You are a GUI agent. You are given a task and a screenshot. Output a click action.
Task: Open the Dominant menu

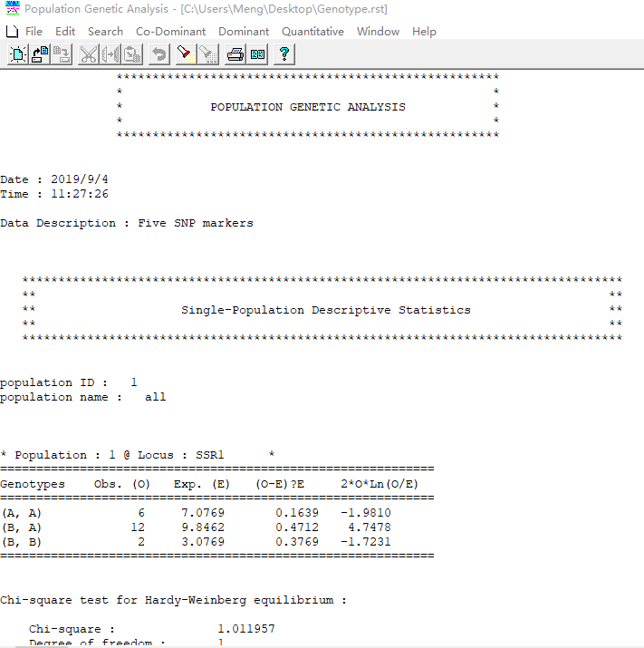coord(244,31)
